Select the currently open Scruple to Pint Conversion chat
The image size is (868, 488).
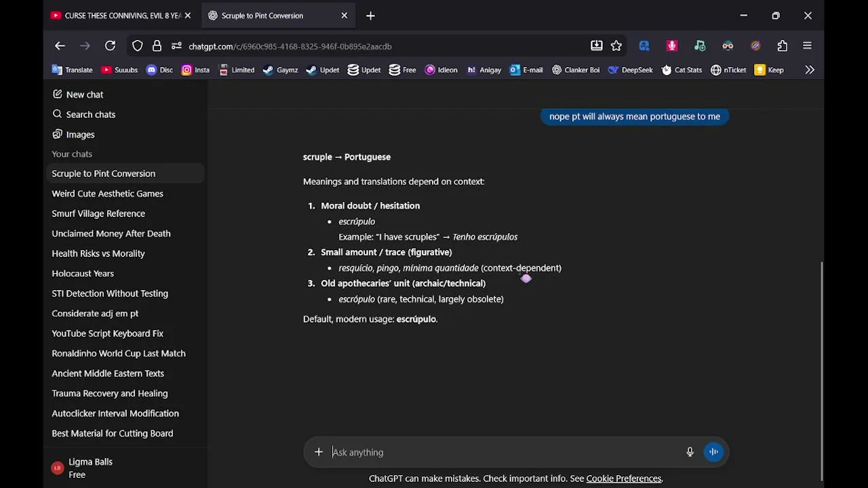125,174
